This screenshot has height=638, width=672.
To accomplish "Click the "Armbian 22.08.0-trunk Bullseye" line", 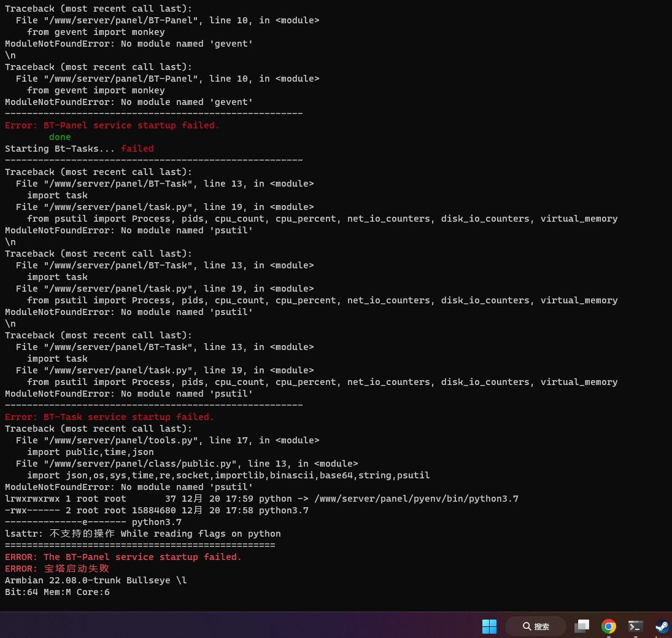I will coord(96,580).
